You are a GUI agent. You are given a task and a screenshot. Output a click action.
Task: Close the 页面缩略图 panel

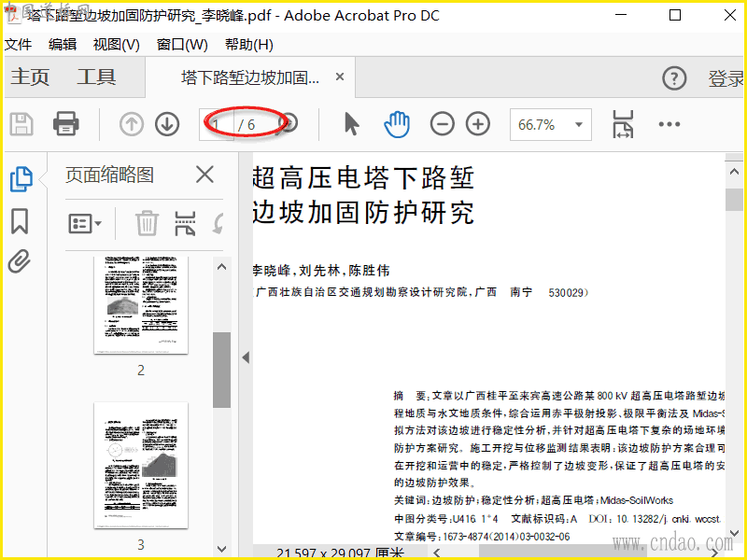click(204, 175)
